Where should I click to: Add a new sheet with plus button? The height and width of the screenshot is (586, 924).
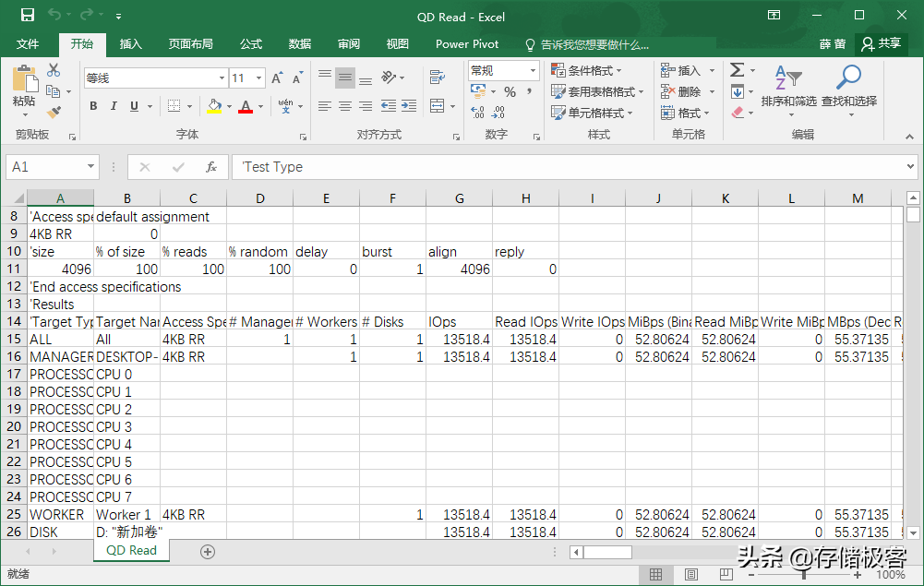[208, 552]
